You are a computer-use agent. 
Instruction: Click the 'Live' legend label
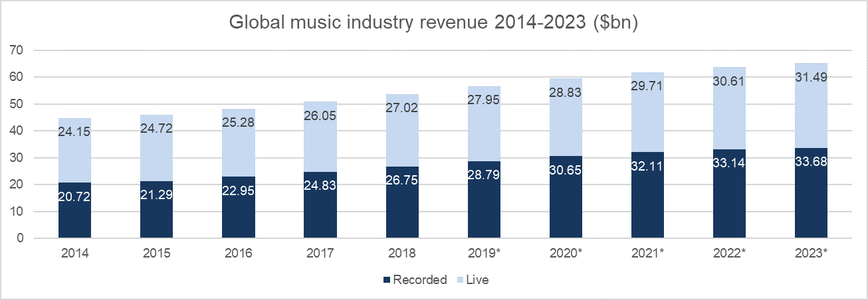477,280
